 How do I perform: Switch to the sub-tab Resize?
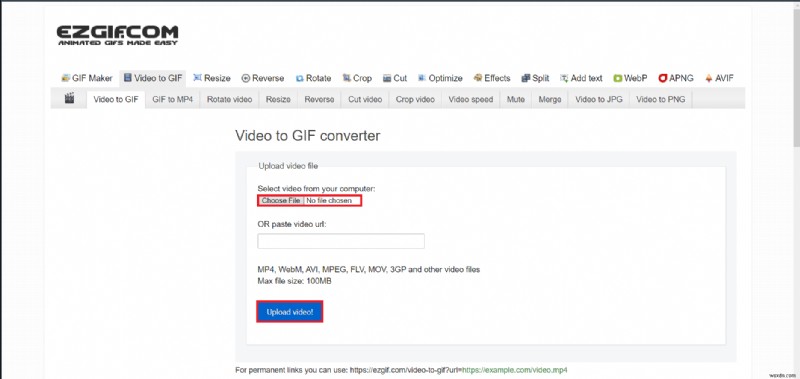click(x=278, y=99)
